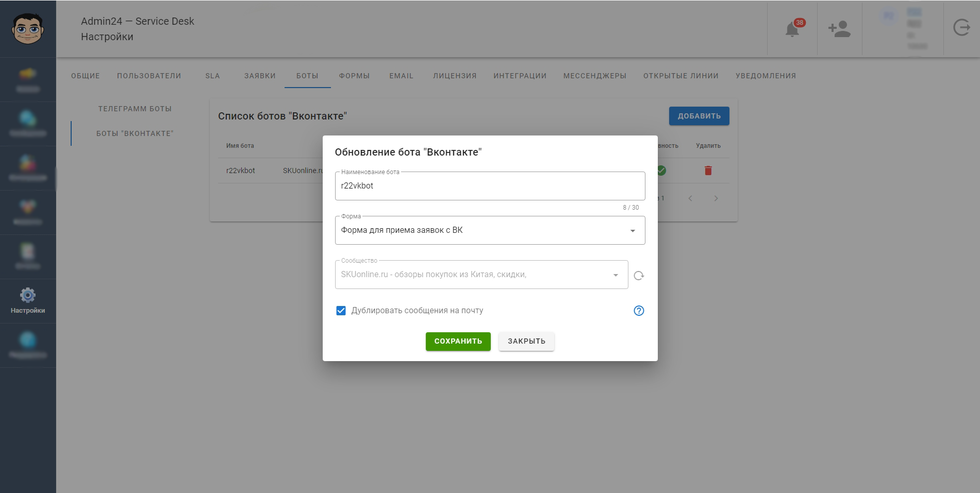Open the SLA tab
This screenshot has width=980, height=493.
(x=212, y=76)
